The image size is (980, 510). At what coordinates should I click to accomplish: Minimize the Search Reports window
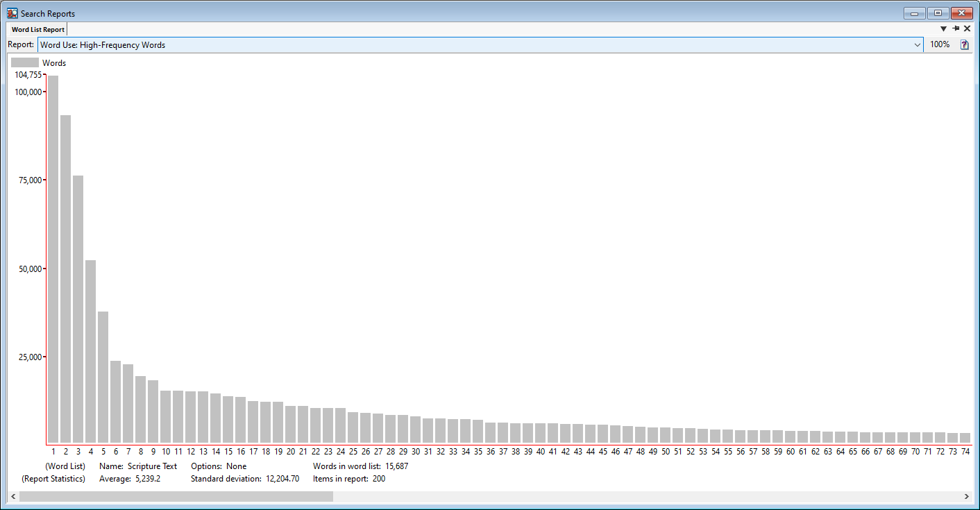tap(915, 13)
